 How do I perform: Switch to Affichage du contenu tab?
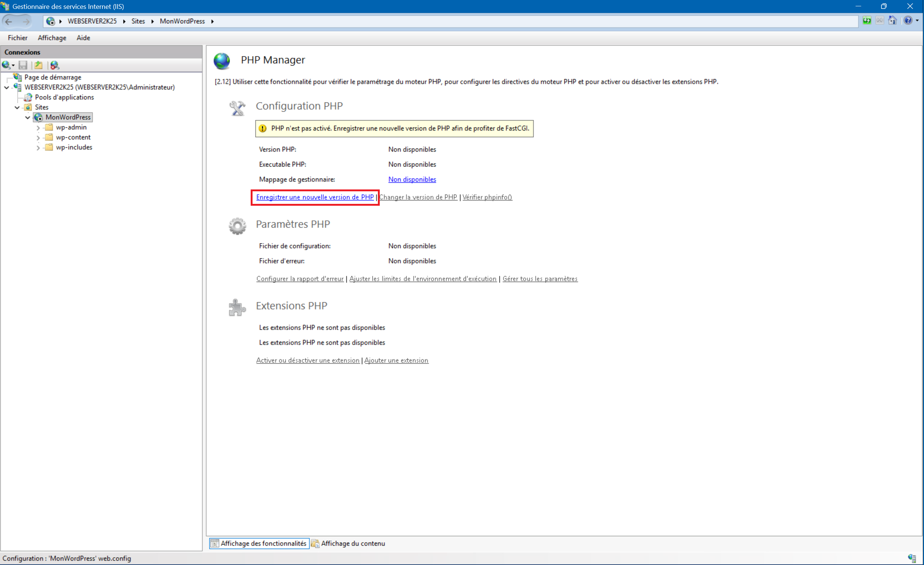348,543
